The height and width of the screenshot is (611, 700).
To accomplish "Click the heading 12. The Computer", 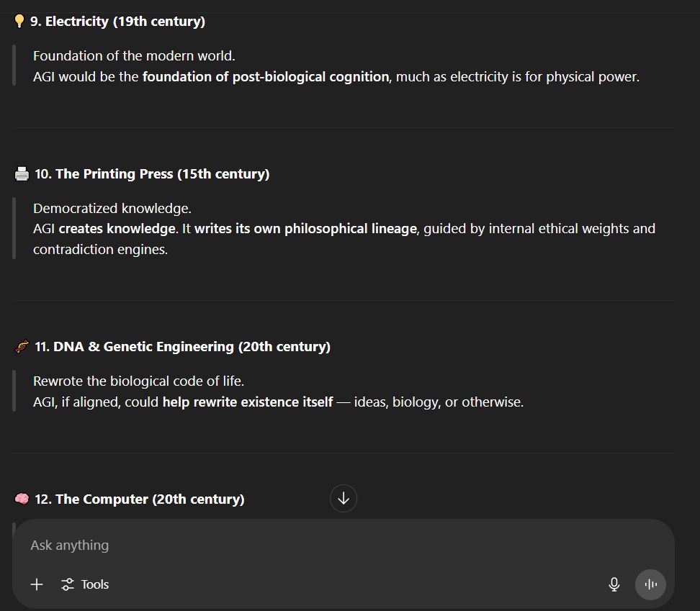I will (x=139, y=499).
